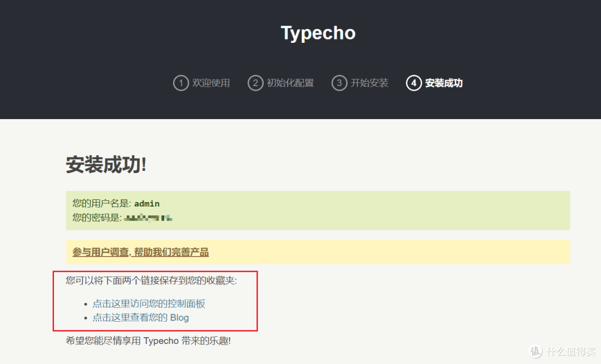The height and width of the screenshot is (364, 601).
Task: Open the 点击这里查看您的 Blog link
Action: 140,317
